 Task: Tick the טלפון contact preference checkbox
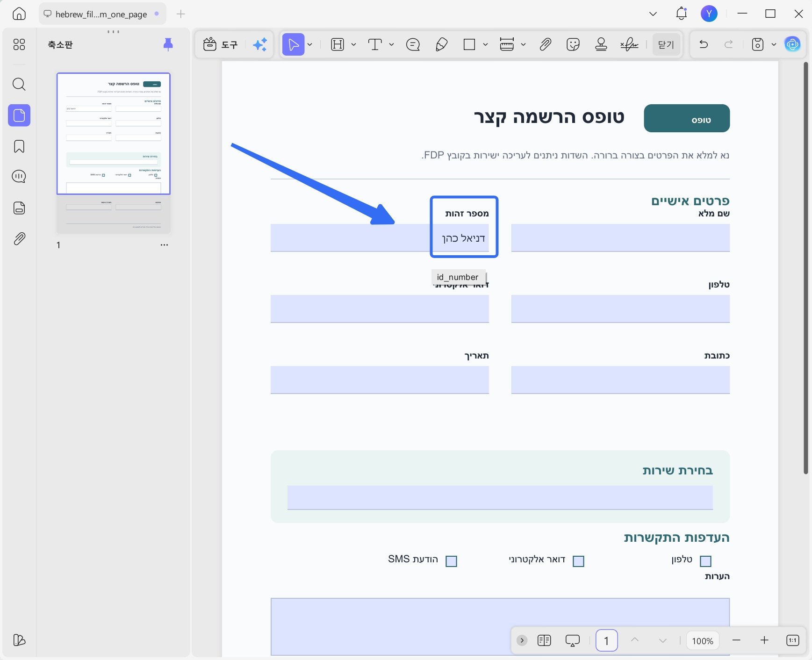tap(706, 561)
